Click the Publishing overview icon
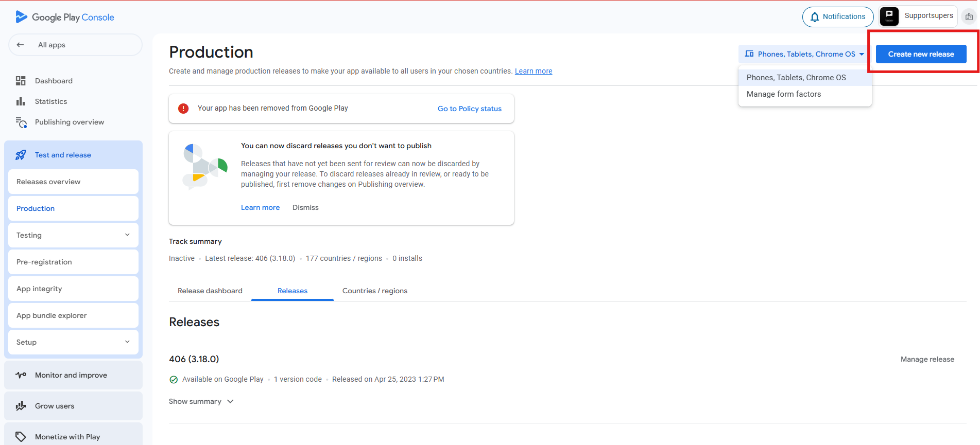Image resolution: width=980 pixels, height=445 pixels. [21, 122]
